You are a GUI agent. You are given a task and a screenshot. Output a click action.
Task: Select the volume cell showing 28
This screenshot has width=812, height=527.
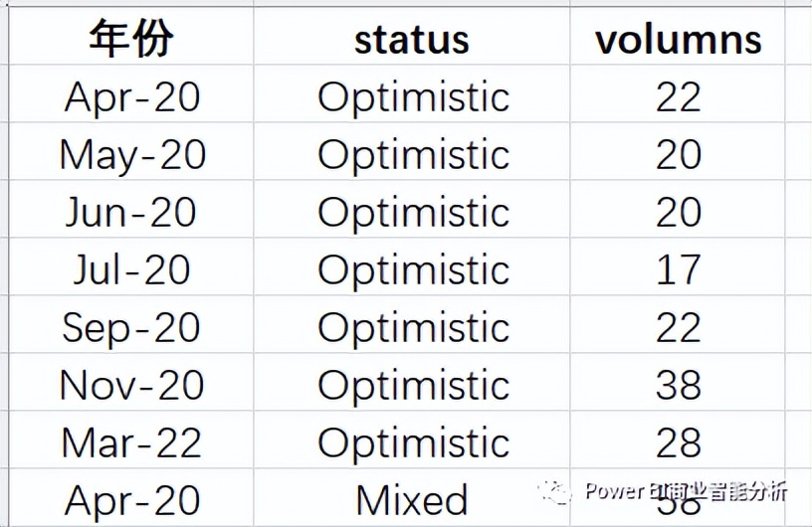point(678,440)
